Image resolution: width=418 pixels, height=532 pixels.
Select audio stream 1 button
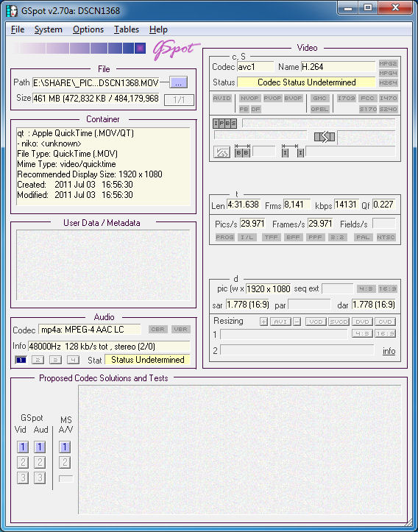click(x=21, y=360)
